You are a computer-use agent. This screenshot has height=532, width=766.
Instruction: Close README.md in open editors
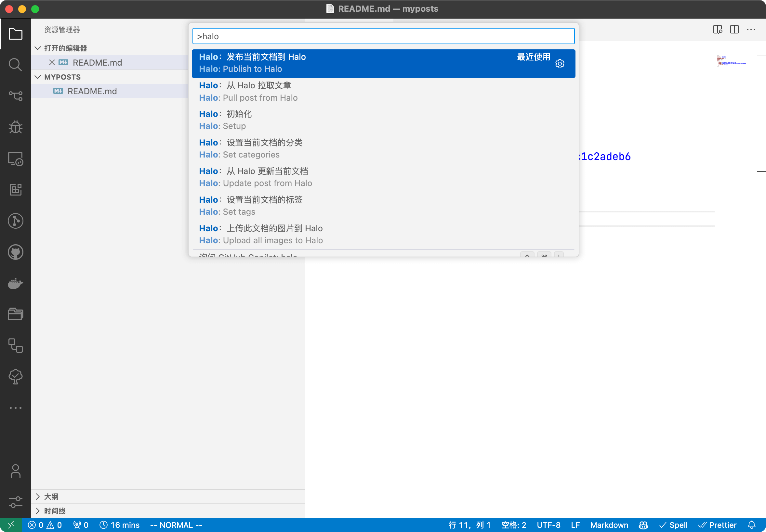coord(52,62)
